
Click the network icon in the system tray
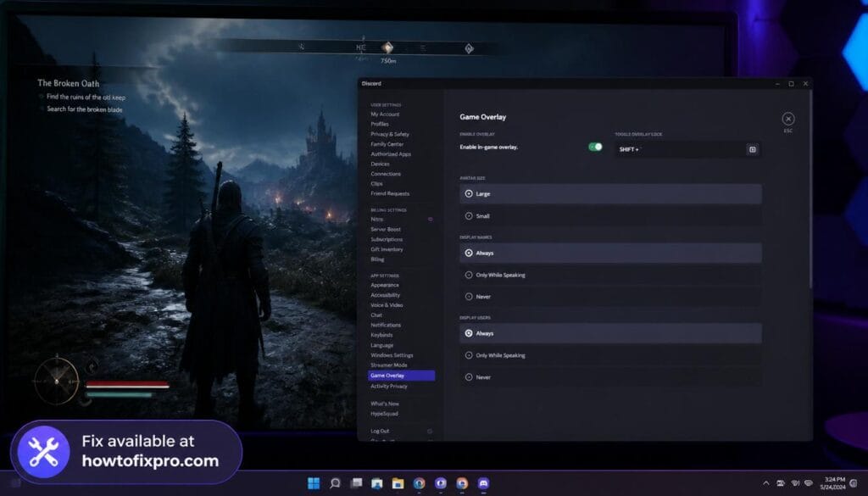pyautogui.click(x=794, y=483)
